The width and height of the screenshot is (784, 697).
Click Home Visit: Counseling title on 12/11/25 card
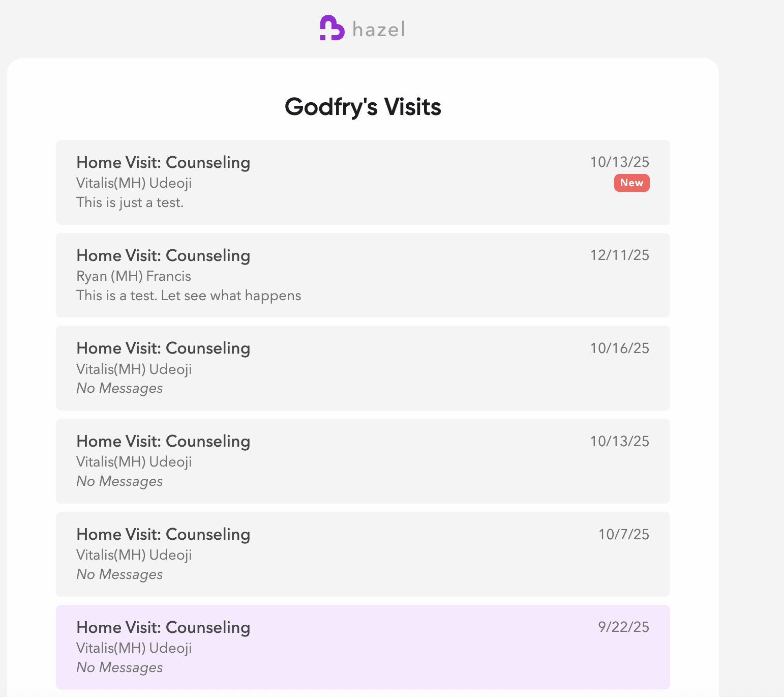tap(163, 255)
